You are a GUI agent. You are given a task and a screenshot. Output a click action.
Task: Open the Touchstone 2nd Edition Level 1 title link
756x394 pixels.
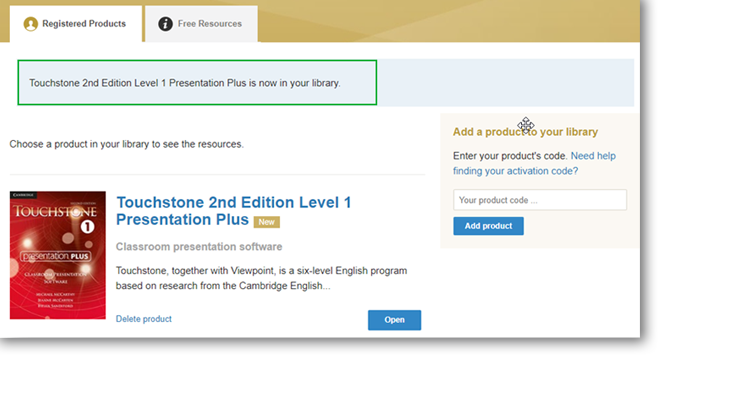pos(234,211)
